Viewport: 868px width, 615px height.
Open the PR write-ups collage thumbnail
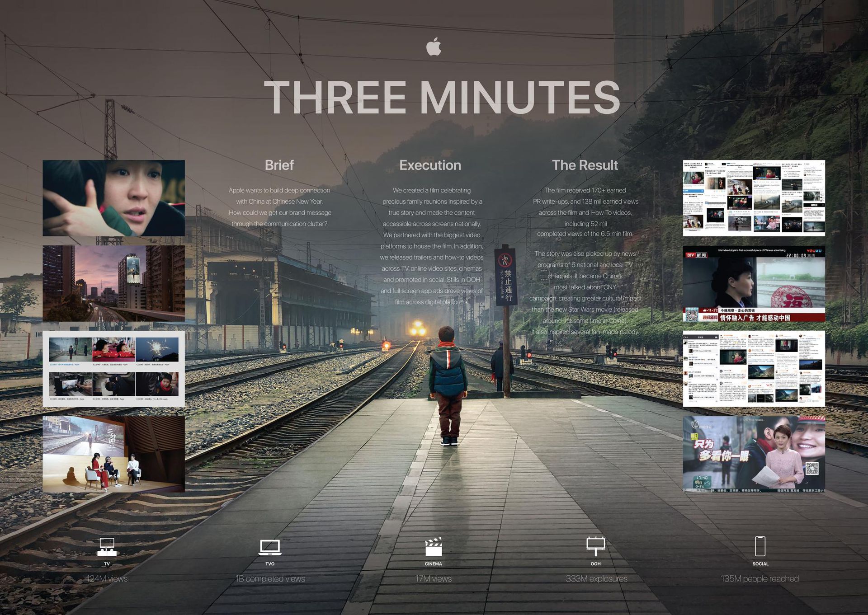[754, 198]
